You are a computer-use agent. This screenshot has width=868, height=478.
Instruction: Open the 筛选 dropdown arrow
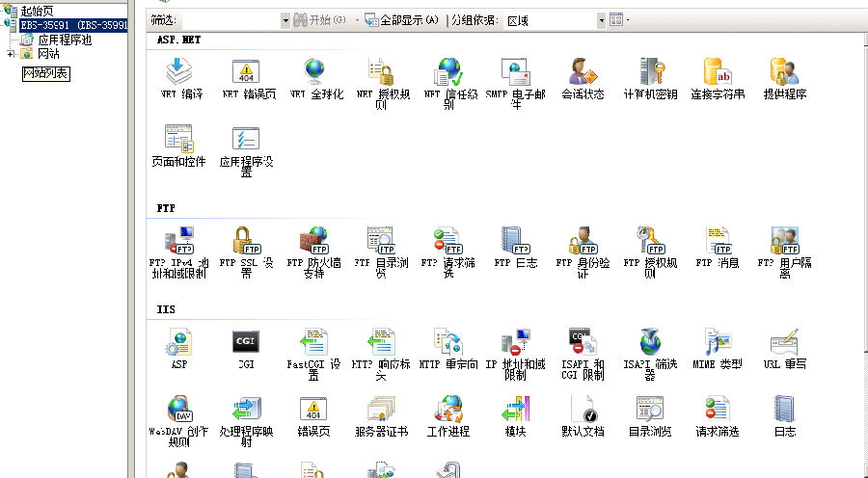[x=285, y=20]
